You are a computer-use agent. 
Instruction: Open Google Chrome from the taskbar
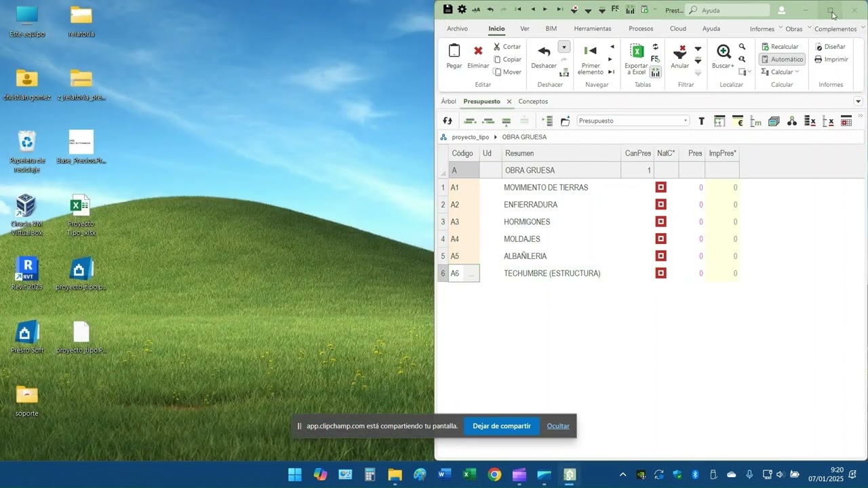[x=494, y=474]
